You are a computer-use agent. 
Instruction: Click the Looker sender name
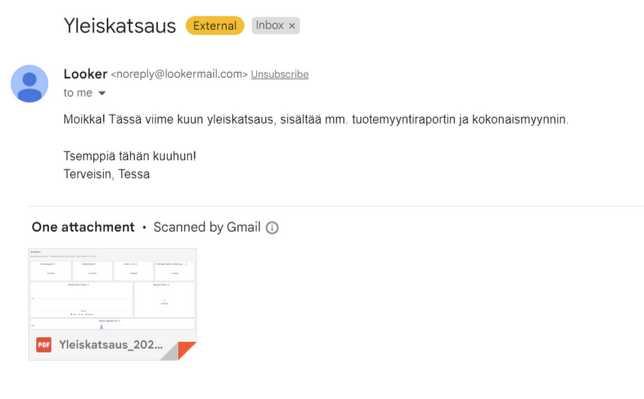(x=85, y=74)
